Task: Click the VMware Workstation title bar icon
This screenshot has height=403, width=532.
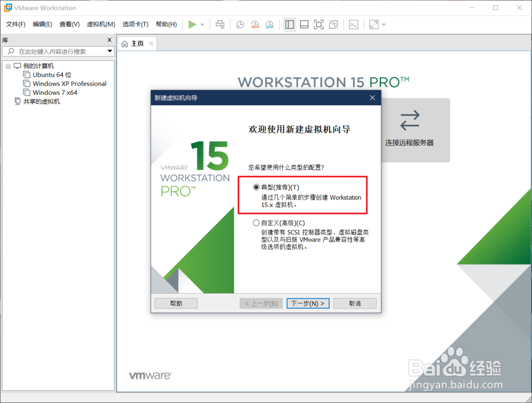Action: click(7, 7)
